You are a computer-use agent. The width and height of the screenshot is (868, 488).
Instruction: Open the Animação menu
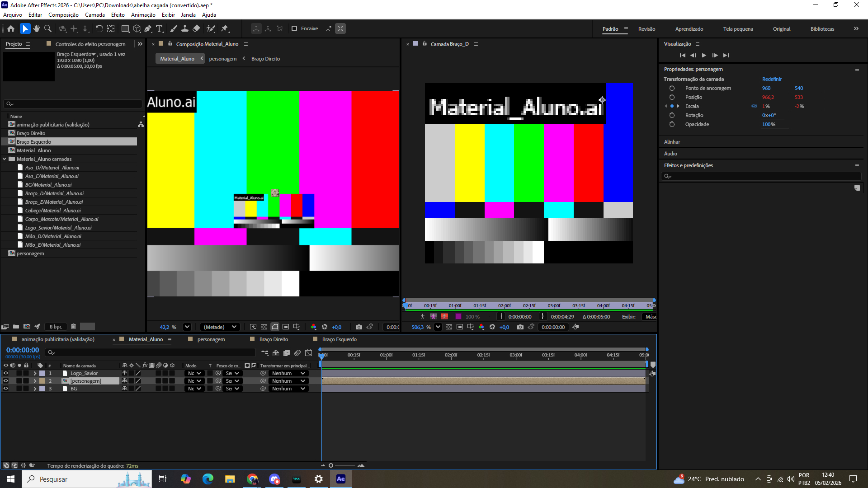[x=143, y=15]
